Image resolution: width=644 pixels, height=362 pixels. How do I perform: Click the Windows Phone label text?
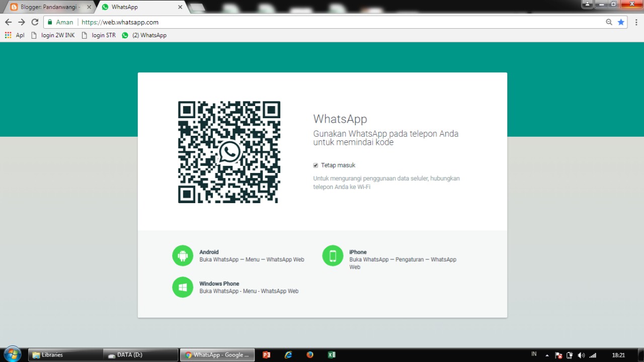click(x=219, y=284)
